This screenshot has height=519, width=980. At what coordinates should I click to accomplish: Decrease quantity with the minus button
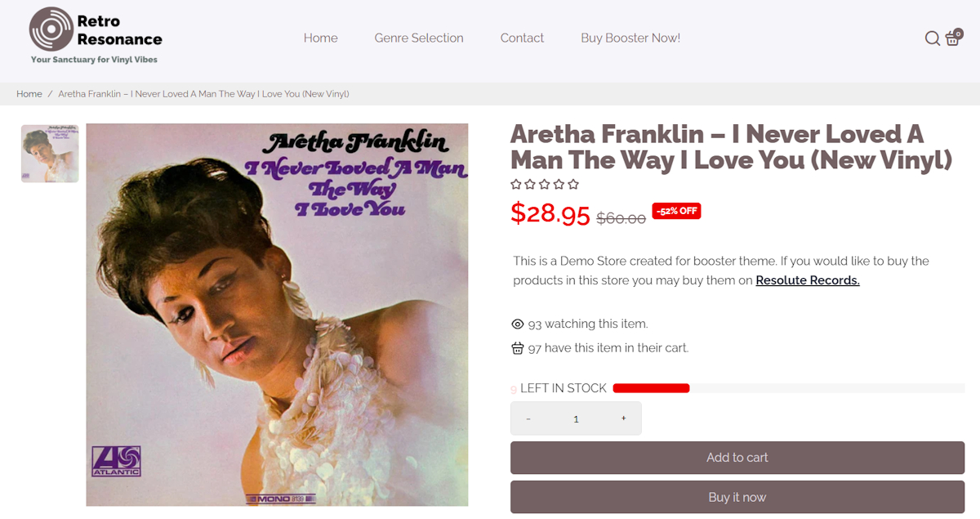coord(528,418)
